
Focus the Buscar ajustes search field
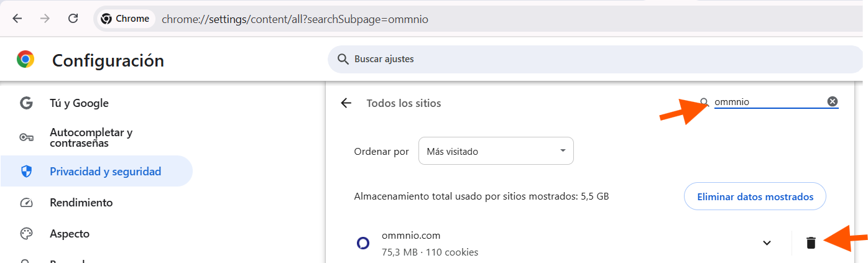tap(594, 59)
